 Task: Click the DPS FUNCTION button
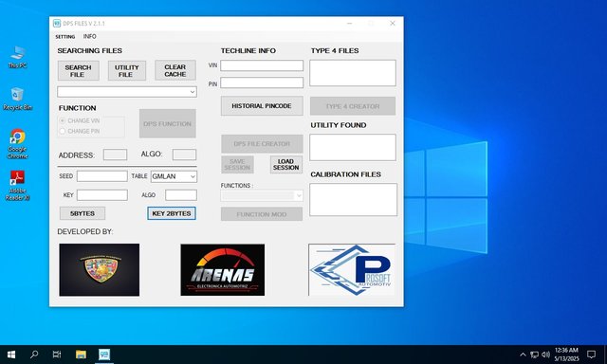(x=168, y=124)
